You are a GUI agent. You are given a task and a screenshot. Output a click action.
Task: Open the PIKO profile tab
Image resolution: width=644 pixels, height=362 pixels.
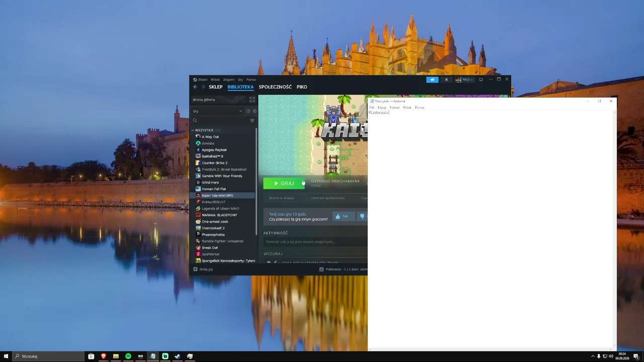(302, 87)
